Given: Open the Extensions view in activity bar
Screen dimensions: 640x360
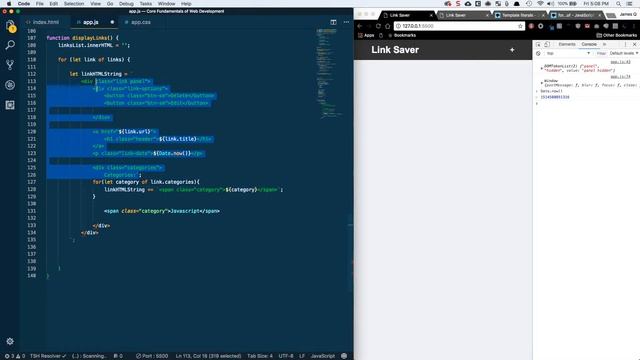Looking at the screenshot, I should tap(10, 105).
